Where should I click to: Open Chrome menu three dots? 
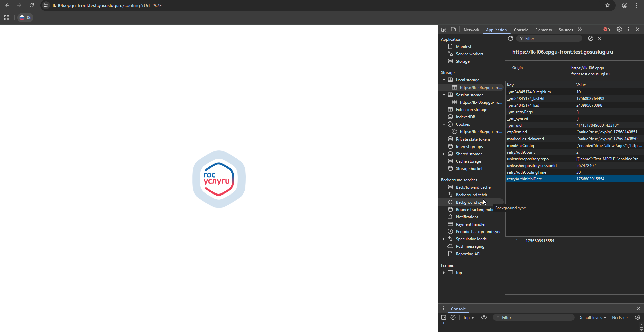click(x=637, y=5)
